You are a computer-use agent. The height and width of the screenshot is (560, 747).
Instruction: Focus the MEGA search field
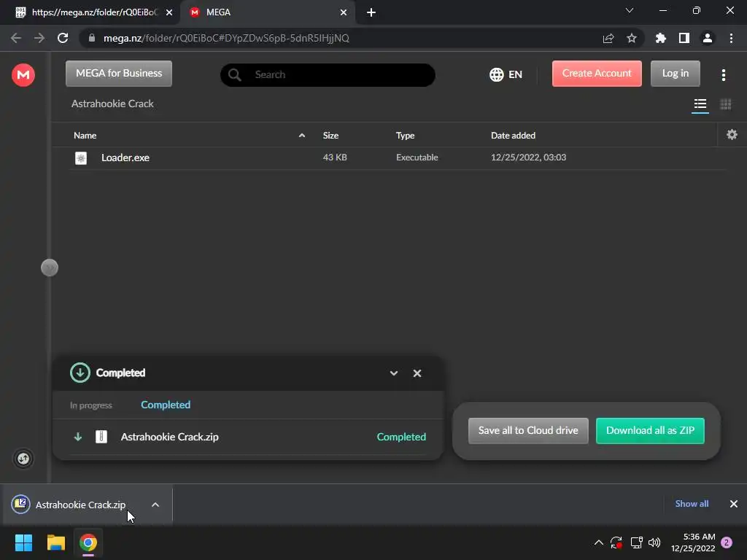[x=328, y=75]
